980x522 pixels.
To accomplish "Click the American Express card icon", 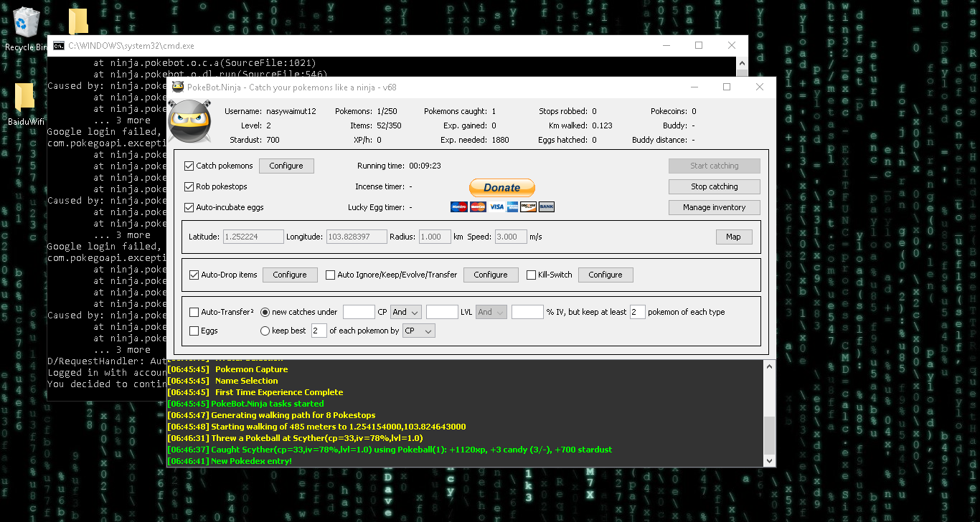I will click(x=512, y=207).
